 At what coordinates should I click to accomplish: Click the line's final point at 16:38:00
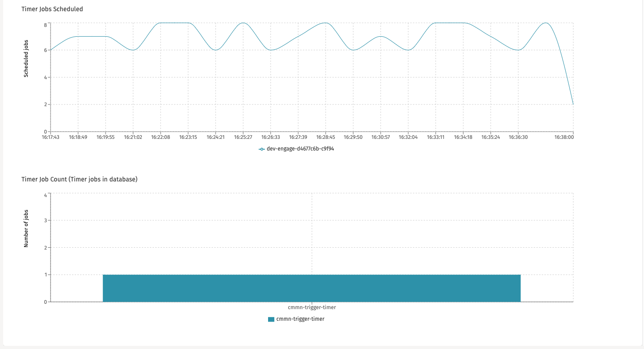tap(573, 104)
